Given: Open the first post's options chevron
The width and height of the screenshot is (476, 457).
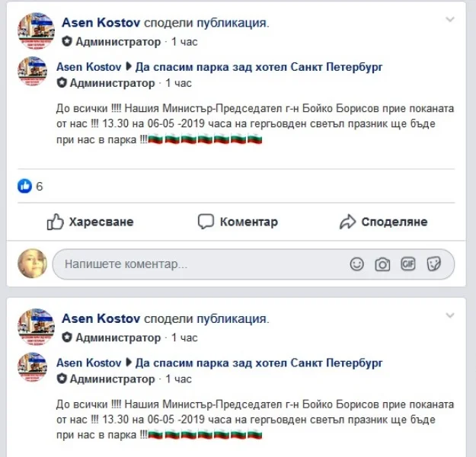Looking at the screenshot, I should click(x=449, y=20).
